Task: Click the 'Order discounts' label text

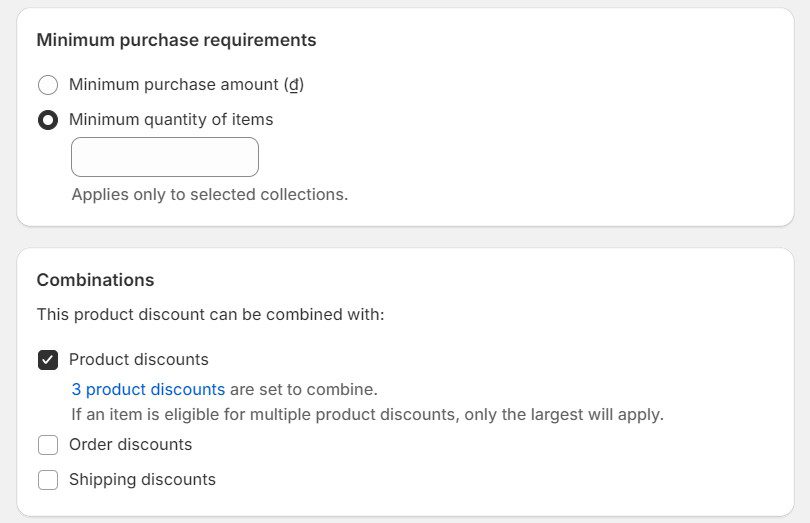Action: [x=130, y=445]
